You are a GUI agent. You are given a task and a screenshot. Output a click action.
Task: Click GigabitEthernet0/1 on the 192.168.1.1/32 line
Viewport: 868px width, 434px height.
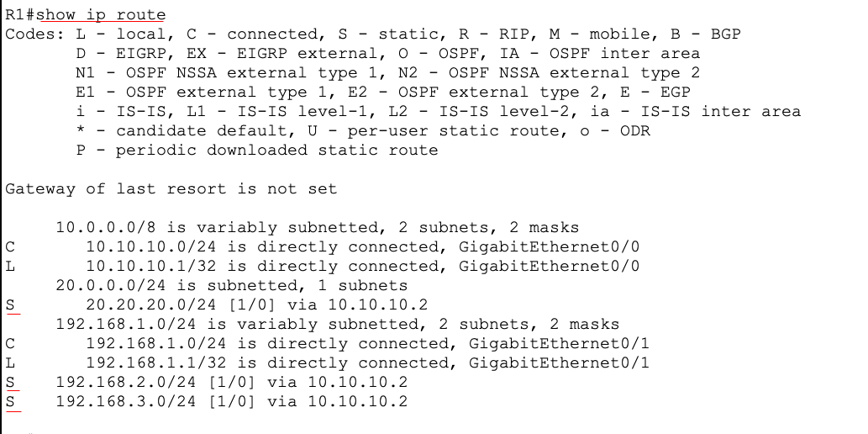tap(559, 363)
